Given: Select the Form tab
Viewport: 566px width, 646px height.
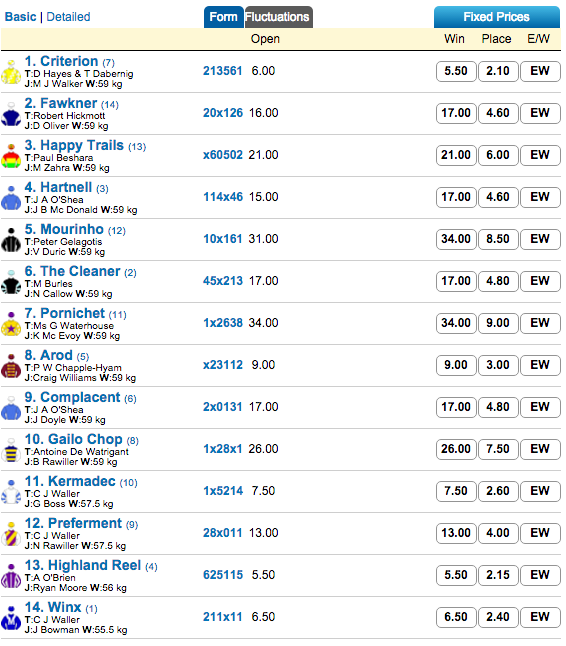Looking at the screenshot, I should tap(224, 17).
